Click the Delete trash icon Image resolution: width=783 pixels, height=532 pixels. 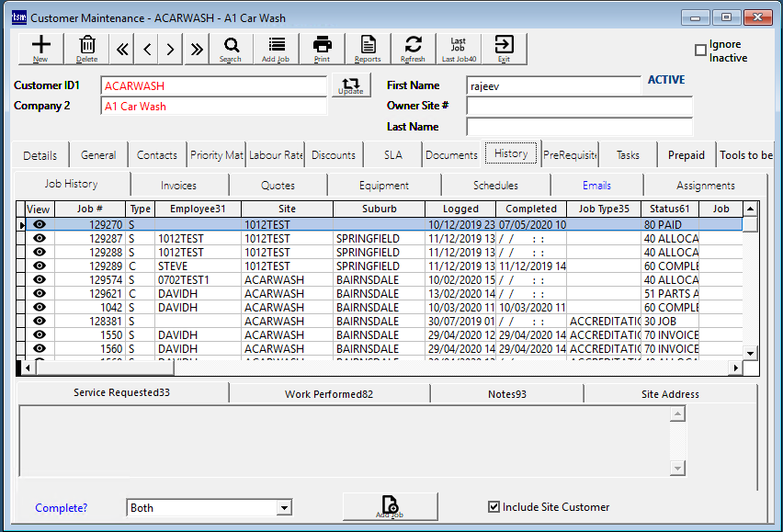[87, 48]
